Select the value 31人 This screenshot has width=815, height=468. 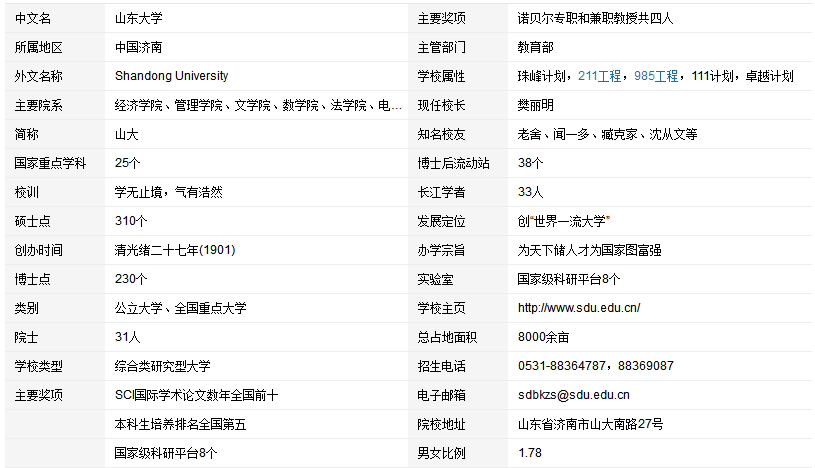click(x=127, y=337)
